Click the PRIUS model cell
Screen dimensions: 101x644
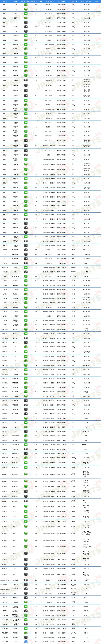tap(15, 642)
